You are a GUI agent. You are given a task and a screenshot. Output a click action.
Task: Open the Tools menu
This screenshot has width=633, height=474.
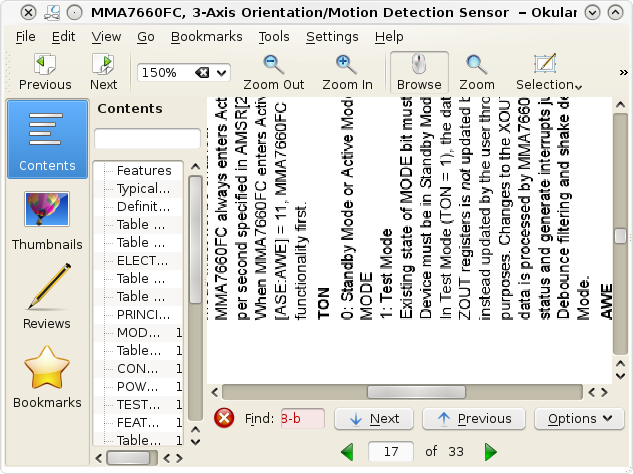click(x=274, y=37)
